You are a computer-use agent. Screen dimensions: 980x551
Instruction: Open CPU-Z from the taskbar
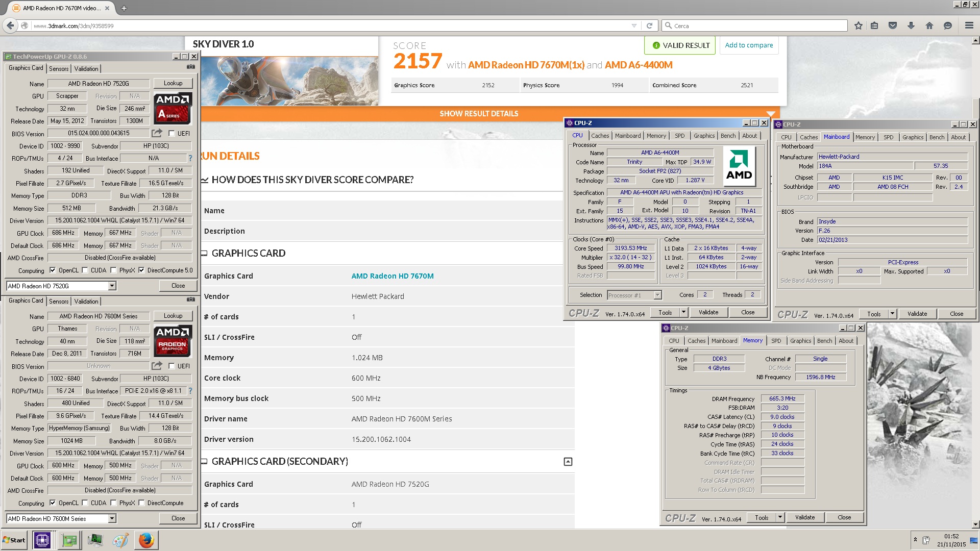point(42,540)
